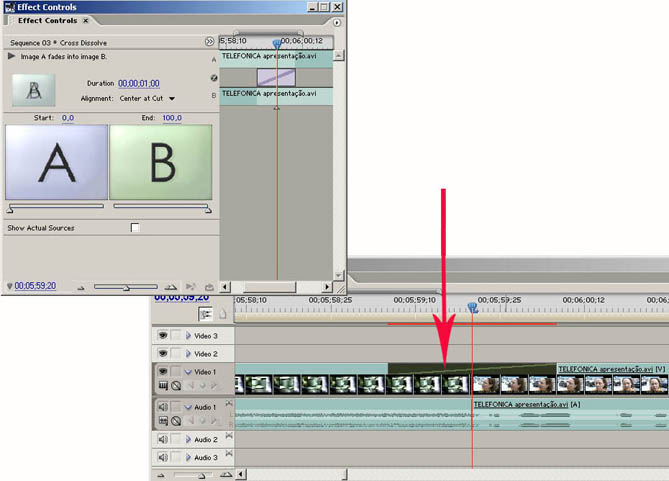669x481 pixels.
Task: Toggle Video 2 track visibility eye
Action: point(162,354)
